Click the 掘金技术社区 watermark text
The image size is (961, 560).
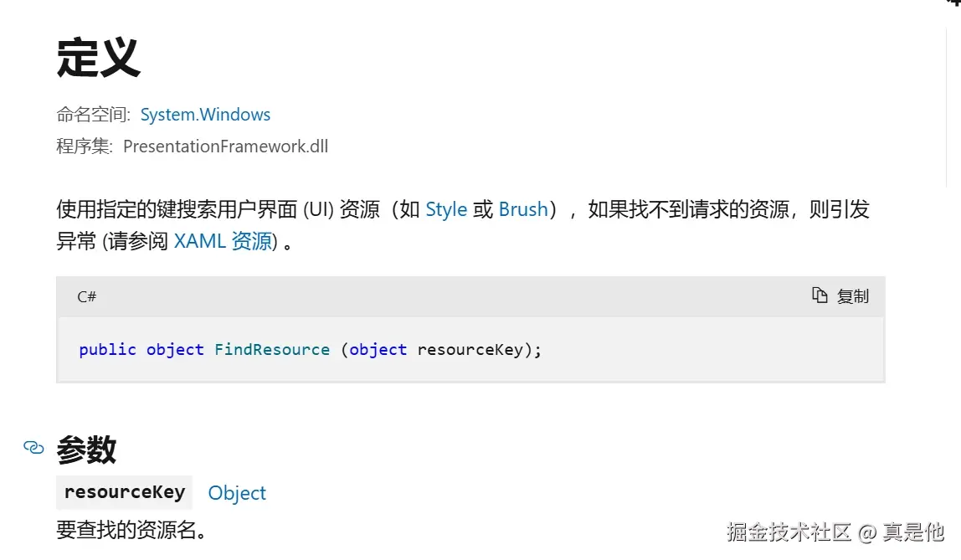click(x=789, y=532)
